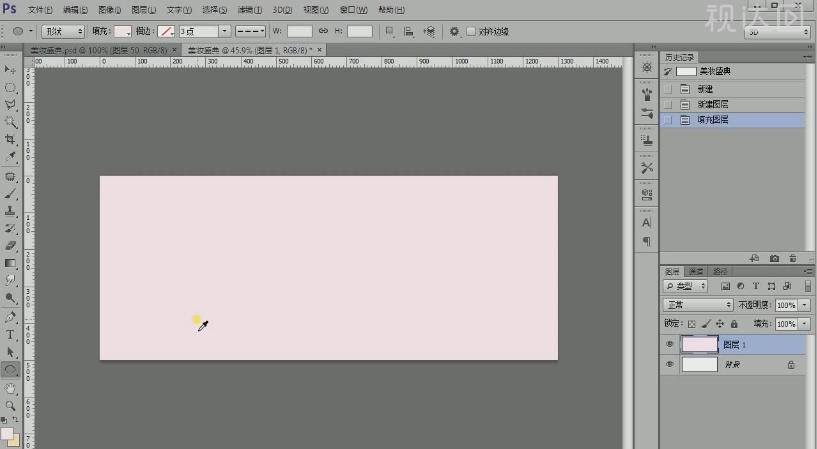Open the Paragraph panel icon
The height and width of the screenshot is (449, 817).
click(647, 241)
